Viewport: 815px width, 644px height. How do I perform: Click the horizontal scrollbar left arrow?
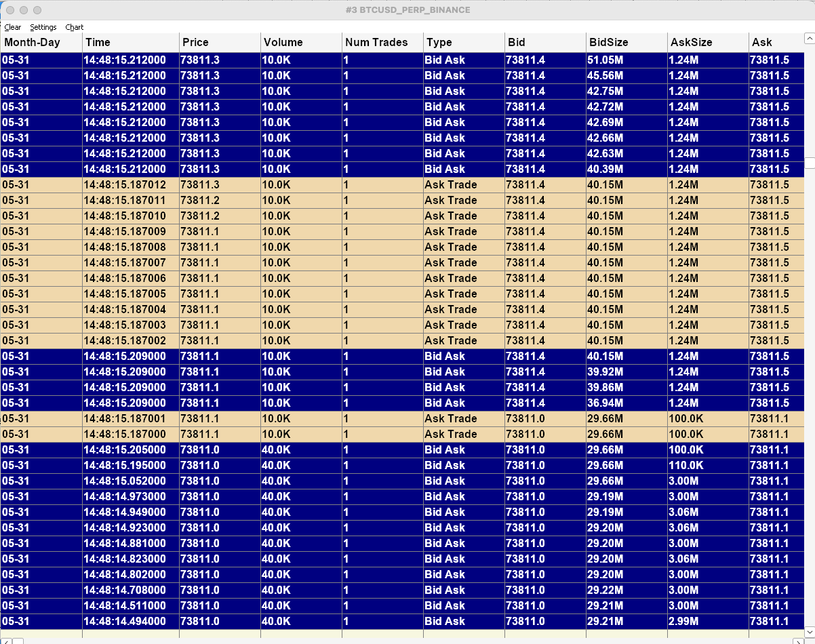[6, 641]
